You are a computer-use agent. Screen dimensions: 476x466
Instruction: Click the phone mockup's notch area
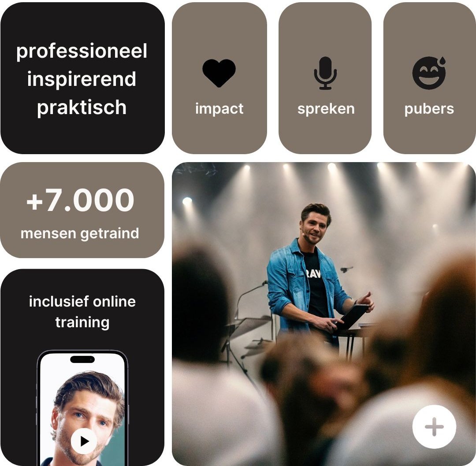82,359
